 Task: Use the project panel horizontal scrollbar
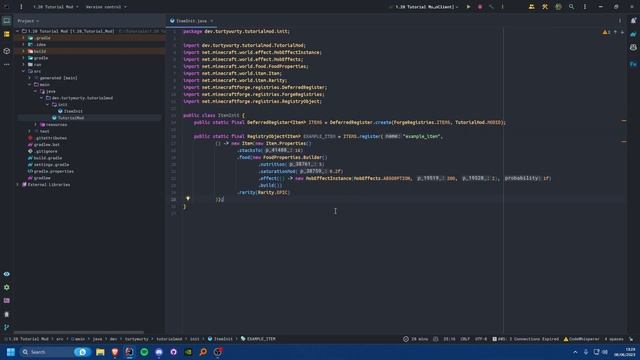pos(79,332)
